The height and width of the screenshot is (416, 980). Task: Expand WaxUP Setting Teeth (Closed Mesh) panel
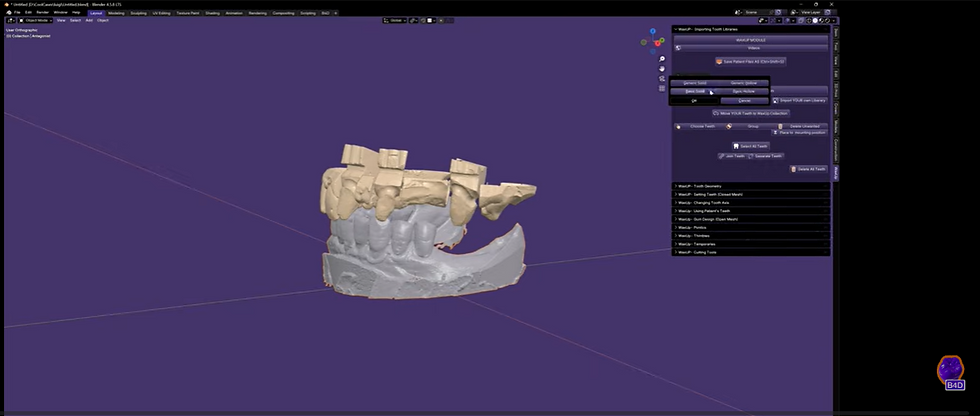coord(751,194)
